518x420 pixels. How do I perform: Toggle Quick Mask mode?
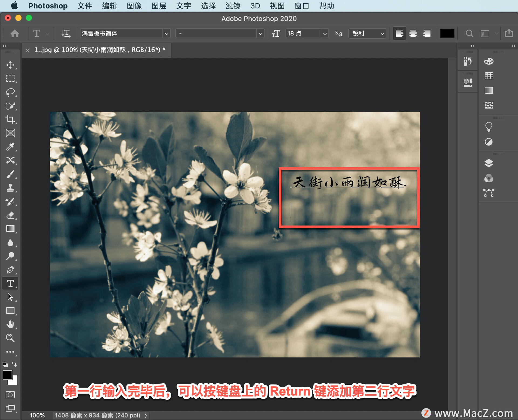(10, 395)
